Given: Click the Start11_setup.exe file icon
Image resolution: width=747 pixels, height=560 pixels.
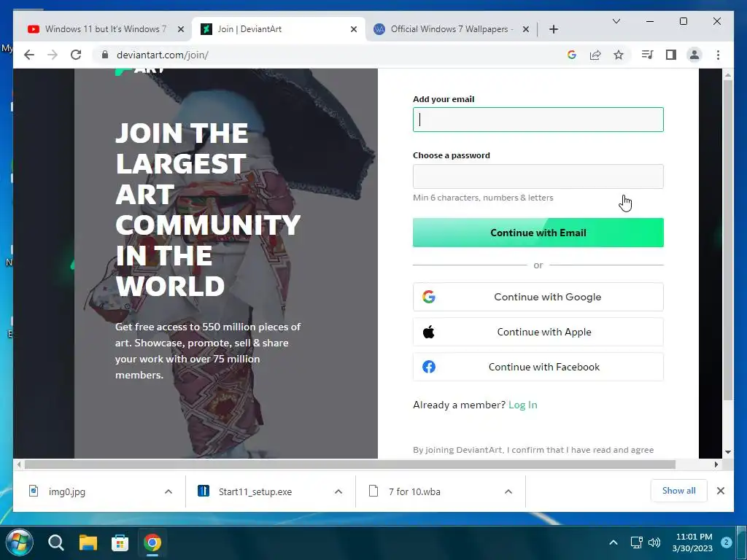Looking at the screenshot, I should (x=204, y=491).
